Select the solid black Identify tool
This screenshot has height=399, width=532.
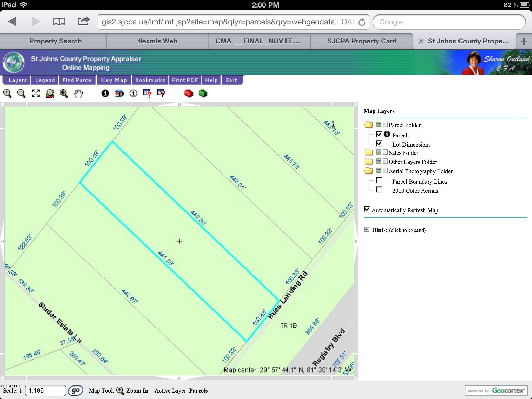point(105,93)
